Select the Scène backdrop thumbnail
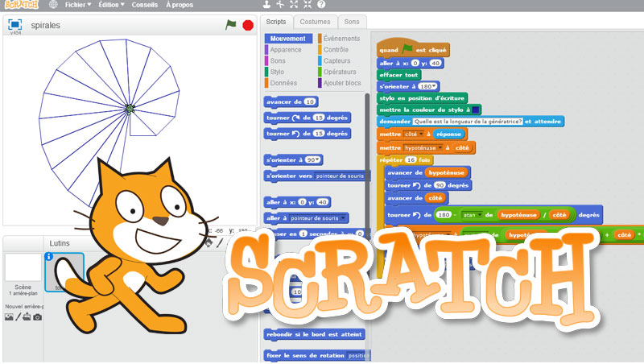644x364 pixels. [x=23, y=267]
